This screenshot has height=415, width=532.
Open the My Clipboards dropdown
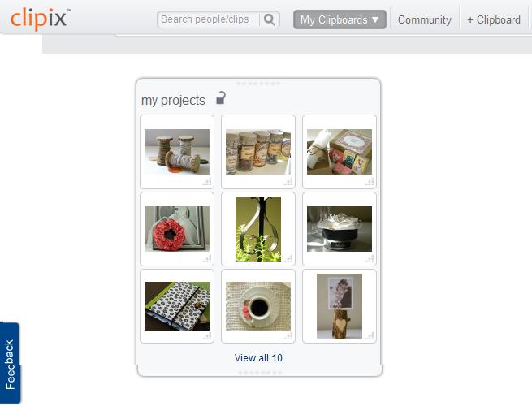[x=340, y=19]
